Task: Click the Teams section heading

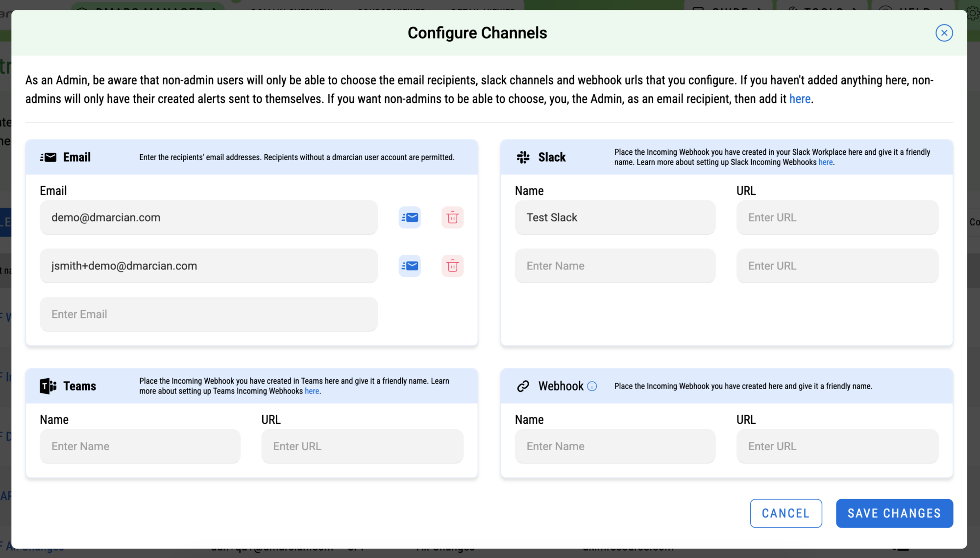Action: pos(79,386)
